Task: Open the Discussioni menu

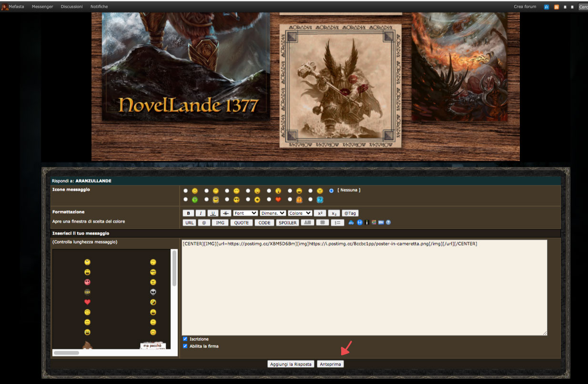Action: [x=71, y=7]
